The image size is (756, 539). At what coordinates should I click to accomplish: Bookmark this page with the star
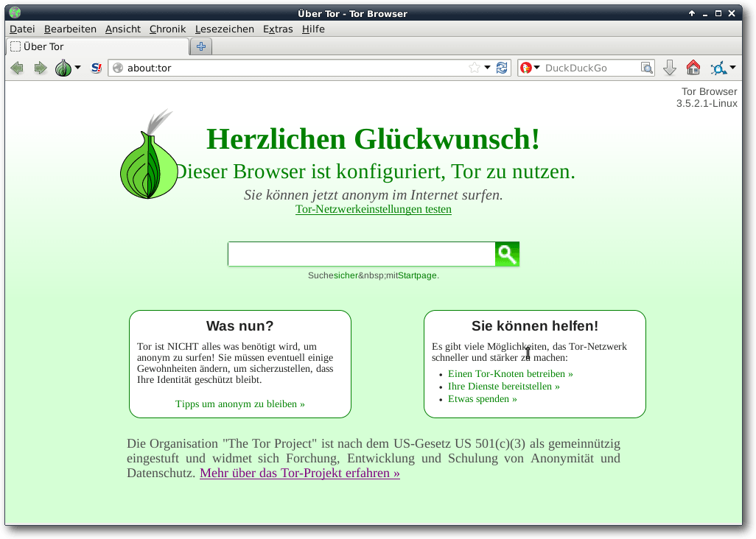click(475, 68)
